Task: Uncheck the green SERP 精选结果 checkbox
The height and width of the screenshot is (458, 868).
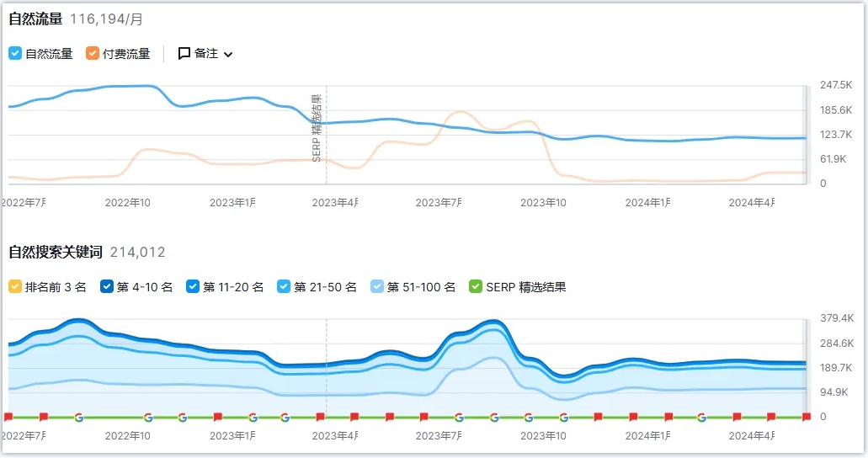Action: tap(477, 286)
